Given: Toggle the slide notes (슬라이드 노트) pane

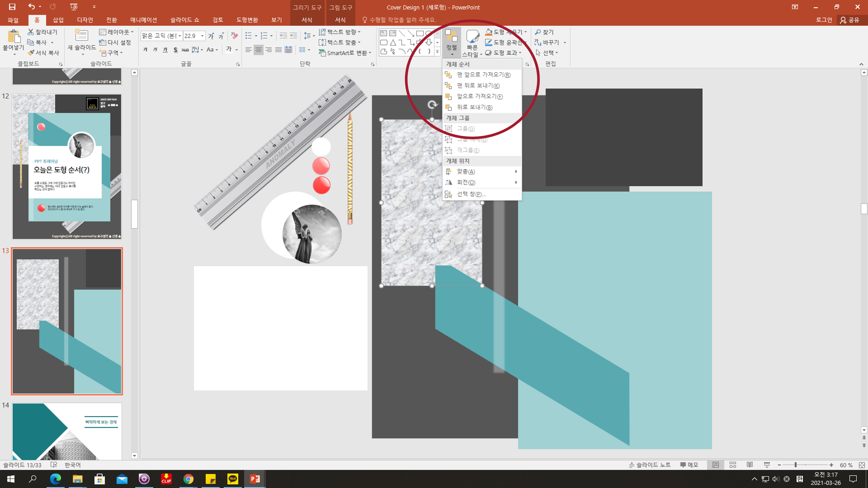Looking at the screenshot, I should [x=650, y=465].
